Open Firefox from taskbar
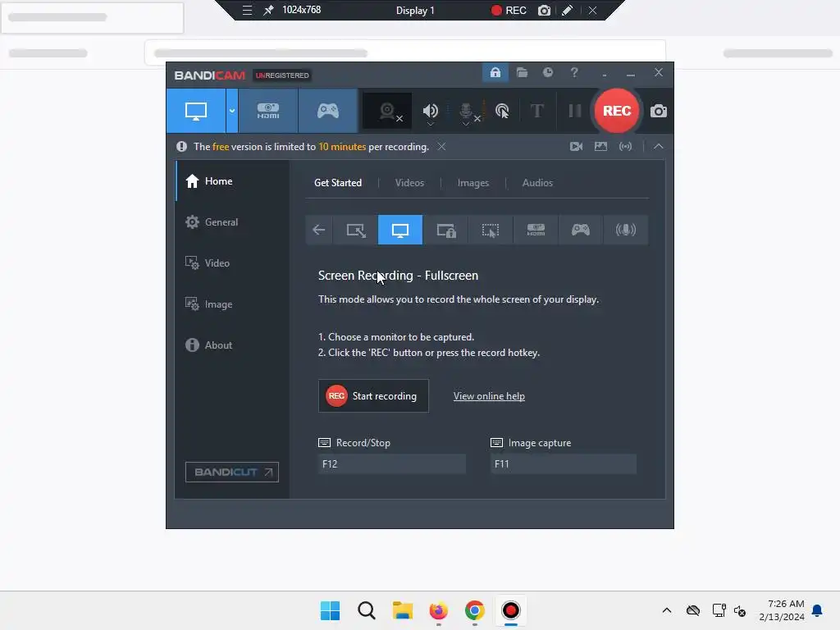The image size is (840, 630). (x=438, y=610)
